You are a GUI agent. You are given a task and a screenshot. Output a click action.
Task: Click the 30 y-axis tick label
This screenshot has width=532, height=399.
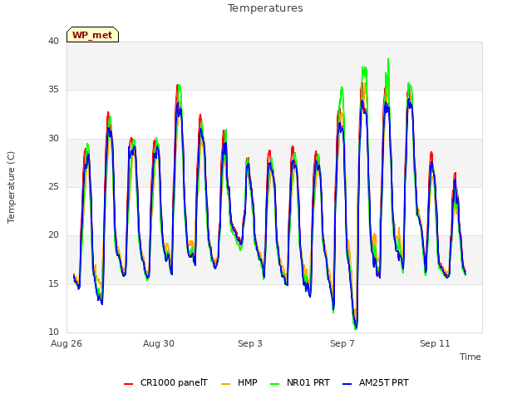(53, 139)
